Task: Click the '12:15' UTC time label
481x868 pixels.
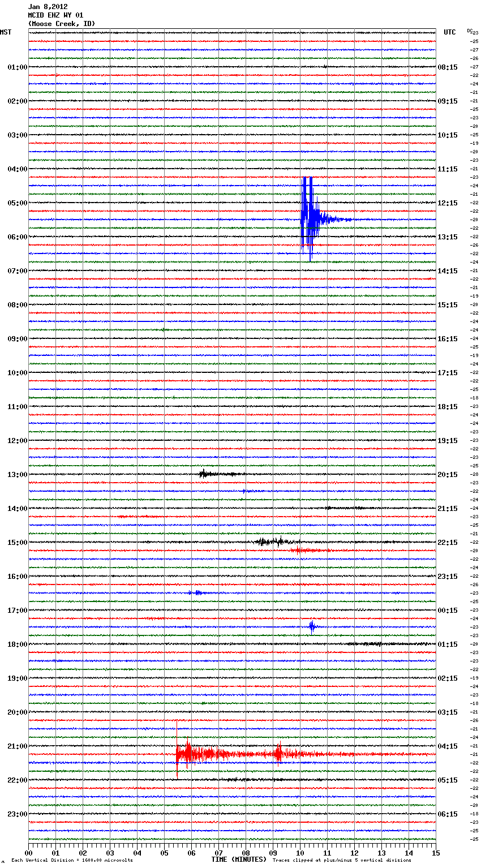Action: (448, 203)
